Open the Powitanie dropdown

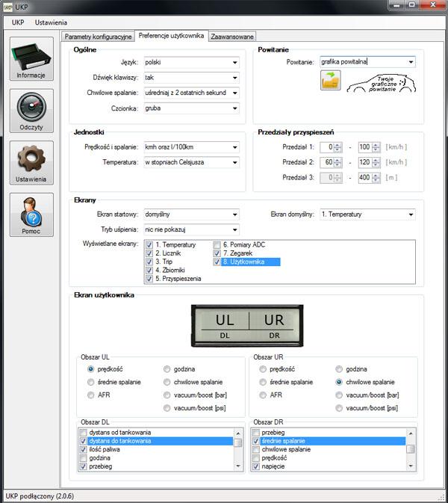point(367,62)
